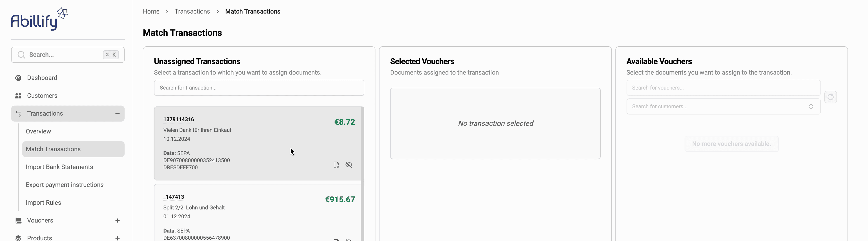Click the Vouchers sidebar icon

(x=19, y=220)
